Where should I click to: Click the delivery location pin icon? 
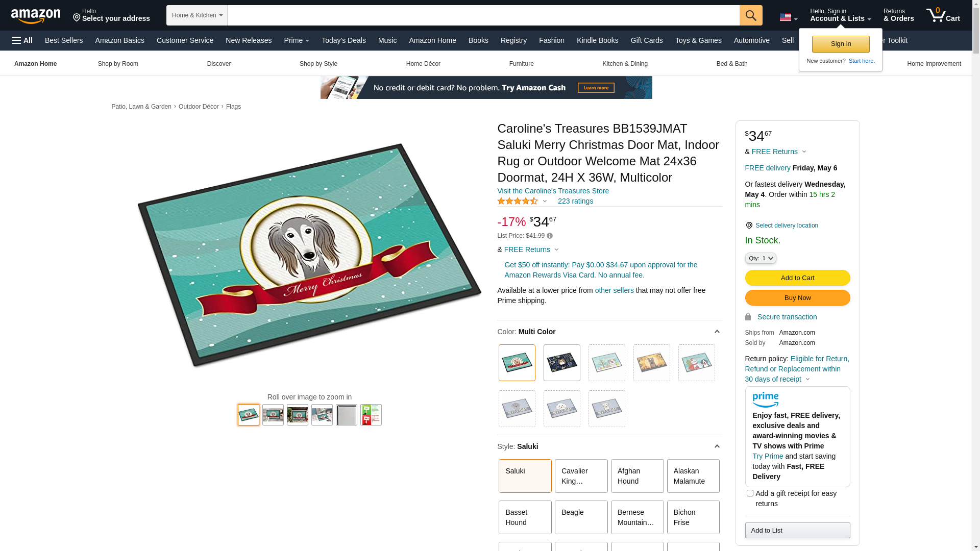pos(749,226)
